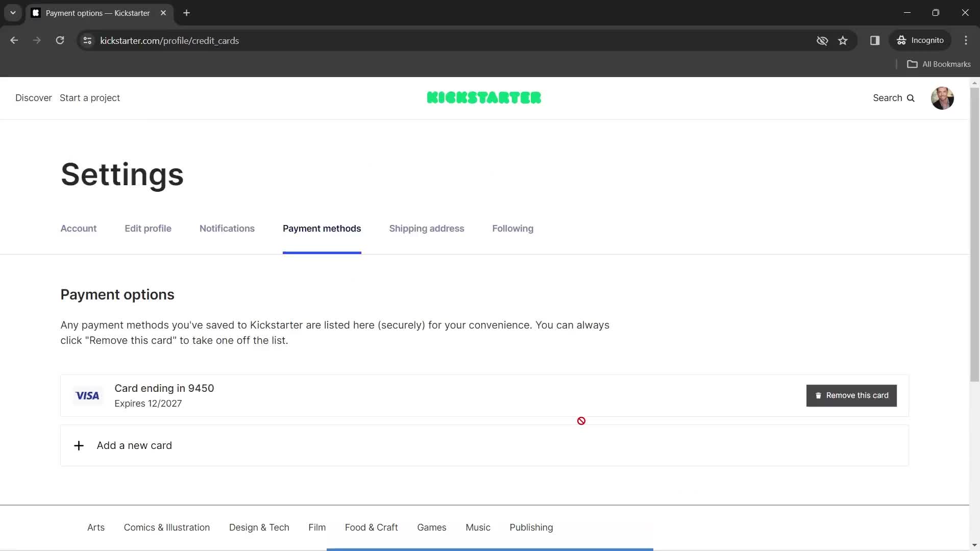The width and height of the screenshot is (980, 551).
Task: Select the Notifications settings tab
Action: tap(227, 228)
